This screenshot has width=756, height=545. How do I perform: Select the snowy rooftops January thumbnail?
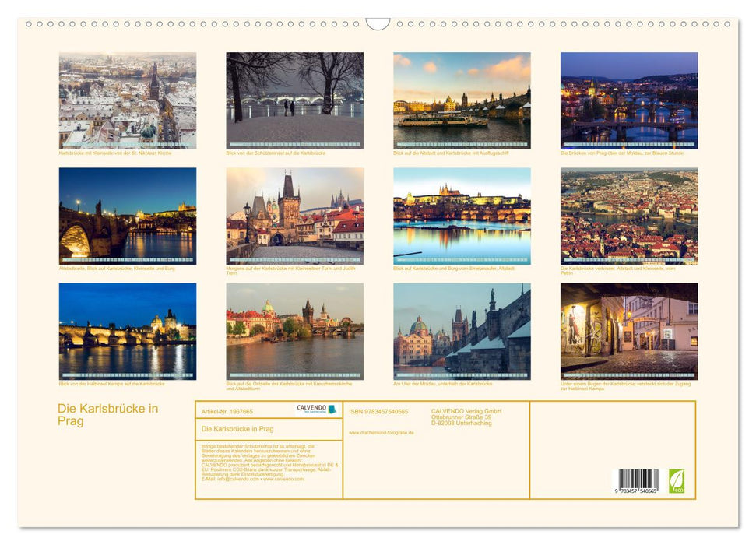pyautogui.click(x=126, y=98)
